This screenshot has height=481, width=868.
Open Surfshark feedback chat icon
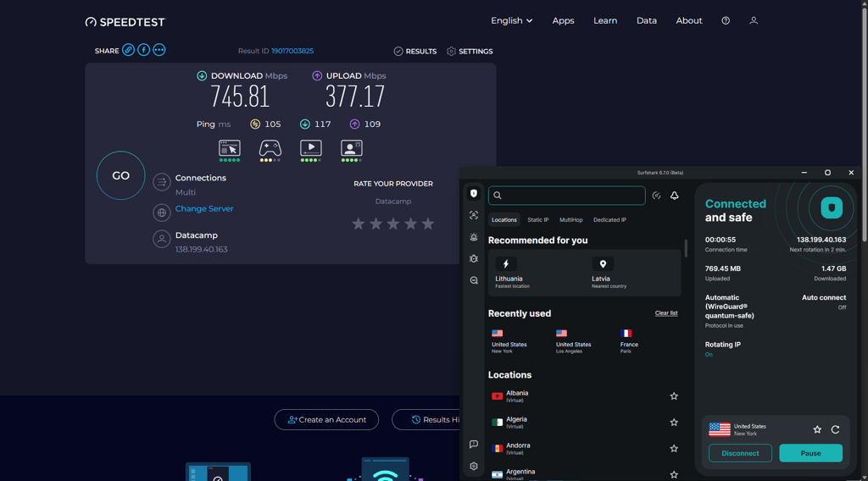click(x=474, y=444)
